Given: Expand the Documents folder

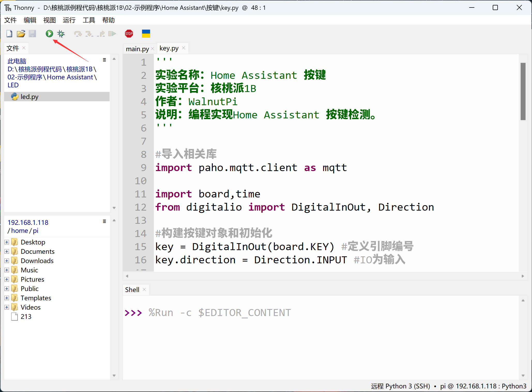Looking at the screenshot, I should (7, 251).
